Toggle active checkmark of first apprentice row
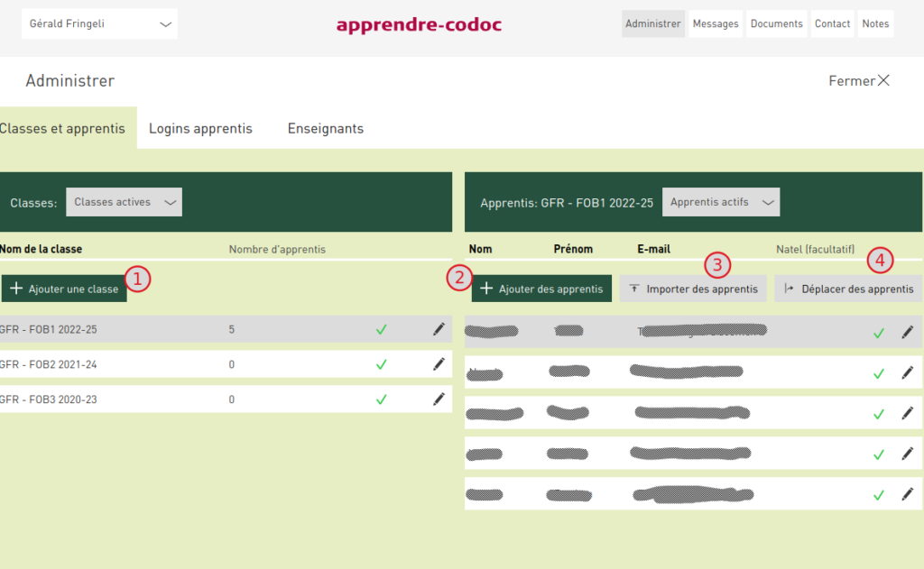Image resolution: width=924 pixels, height=569 pixels. point(878,334)
